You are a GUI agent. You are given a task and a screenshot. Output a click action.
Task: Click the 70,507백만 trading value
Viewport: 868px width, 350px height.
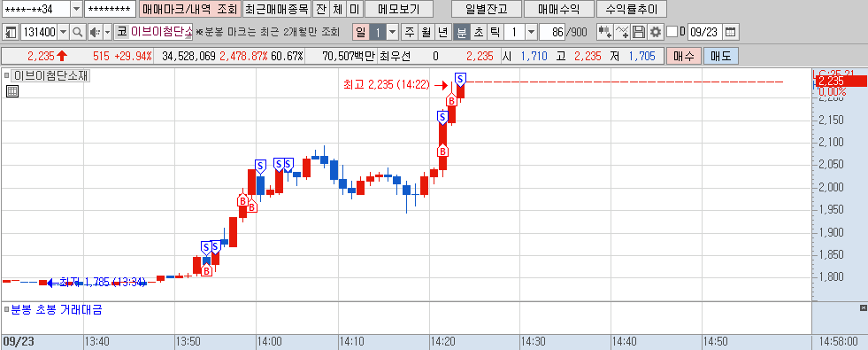(350, 56)
